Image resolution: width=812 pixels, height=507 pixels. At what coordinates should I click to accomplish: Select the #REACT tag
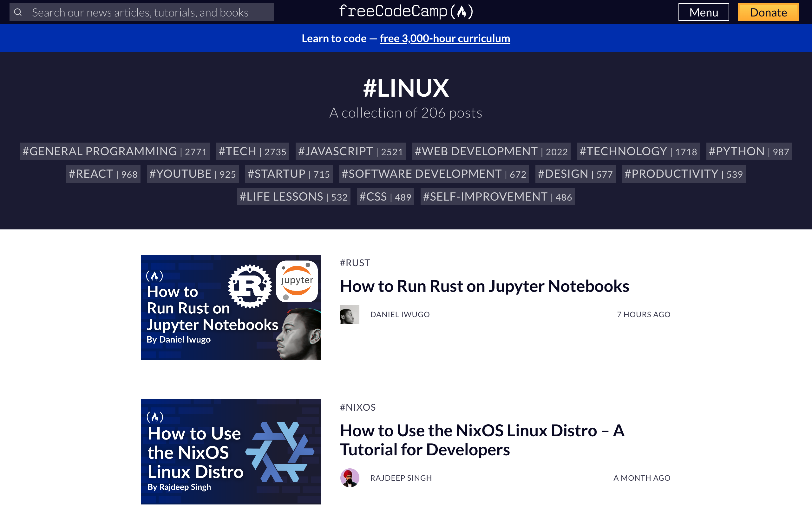pyautogui.click(x=103, y=174)
